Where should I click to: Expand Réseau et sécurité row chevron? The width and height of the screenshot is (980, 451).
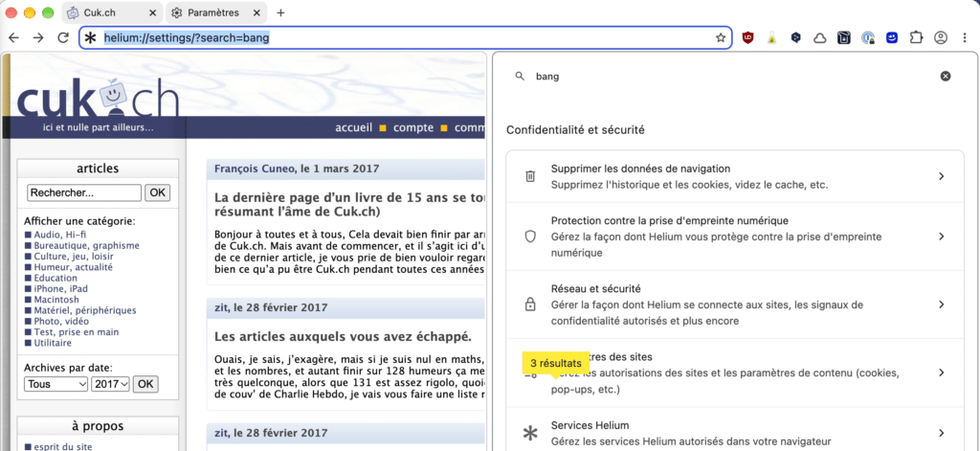coord(942,304)
